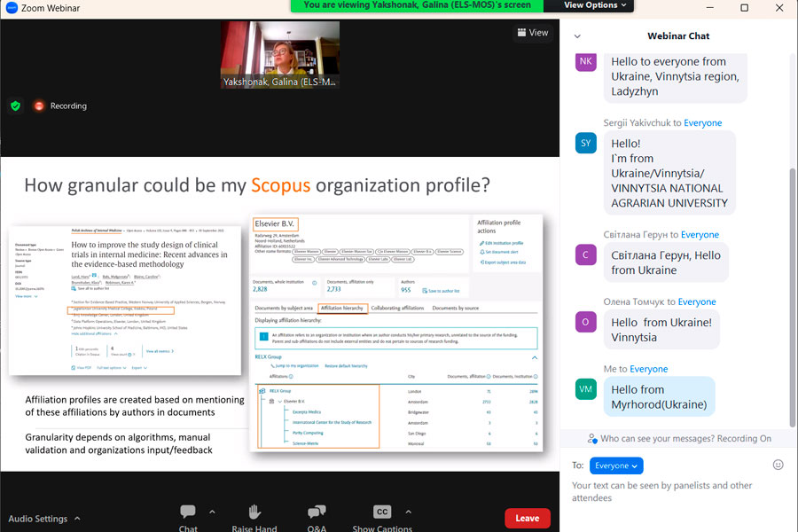798x532 pixels.
Task: Click Save to author list link in Elsevier profile
Action: tap(441, 291)
